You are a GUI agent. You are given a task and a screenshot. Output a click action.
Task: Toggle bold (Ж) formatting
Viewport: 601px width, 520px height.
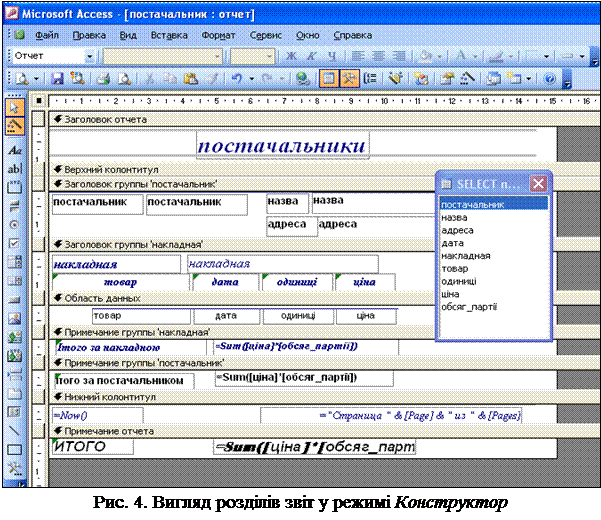(x=291, y=56)
